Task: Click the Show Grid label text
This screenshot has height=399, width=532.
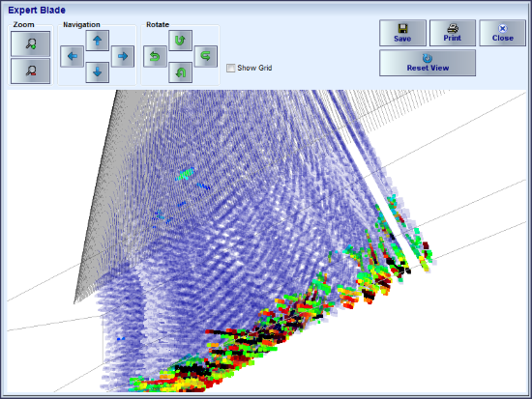Action: pos(254,68)
